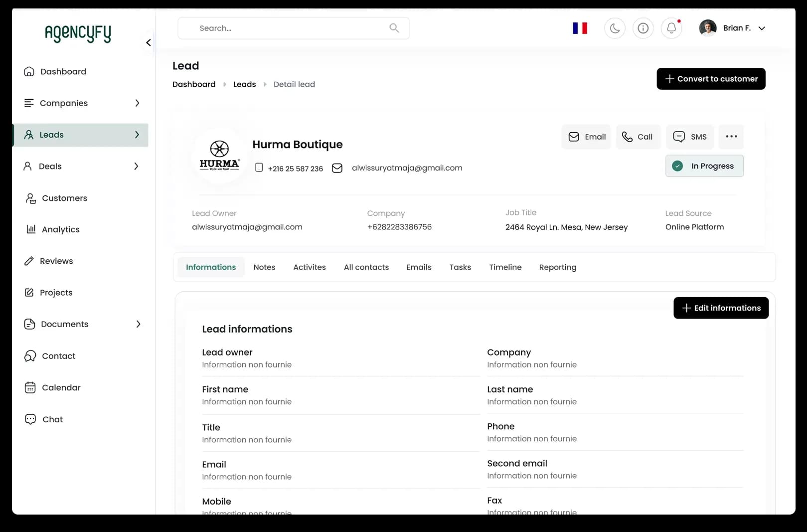The height and width of the screenshot is (532, 807).
Task: Open the notifications bell
Action: tap(671, 28)
